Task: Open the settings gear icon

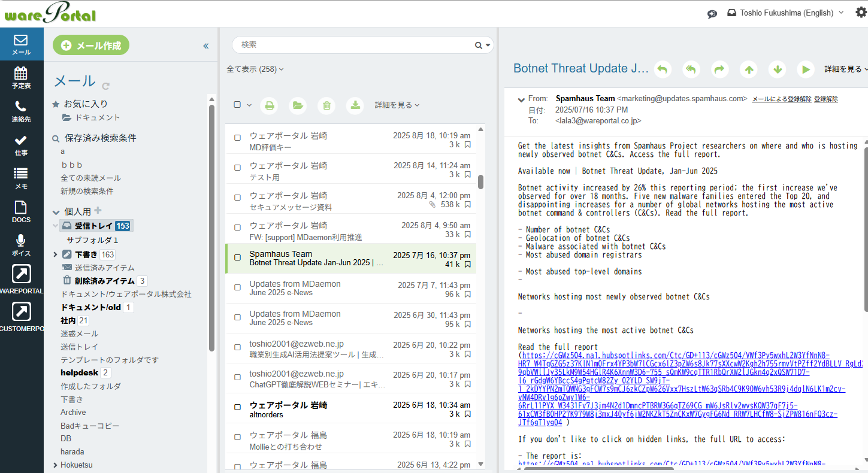Action: (x=861, y=13)
